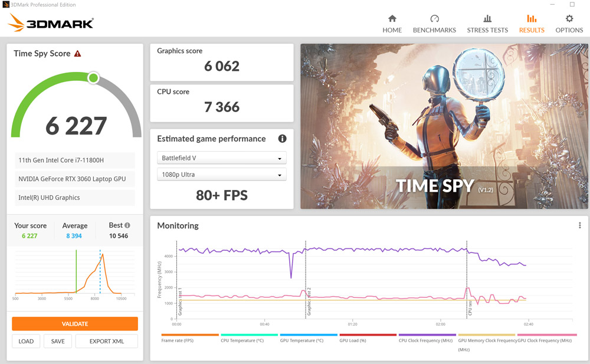Click the info icon beside Best score

click(x=127, y=225)
